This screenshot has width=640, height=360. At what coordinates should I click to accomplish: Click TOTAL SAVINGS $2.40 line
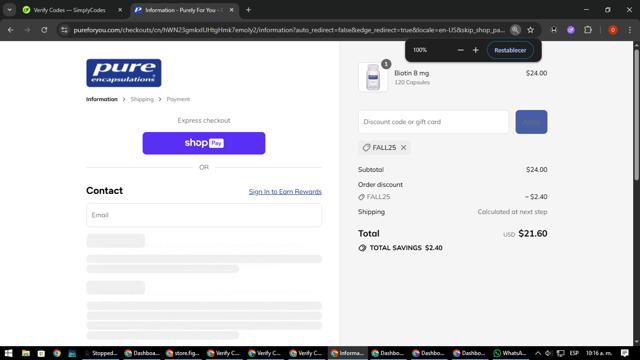[401, 248]
